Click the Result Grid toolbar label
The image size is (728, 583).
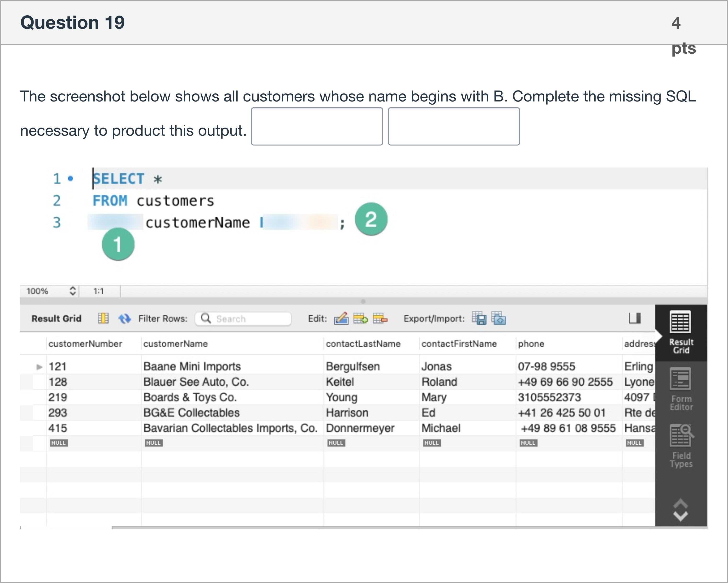(x=56, y=319)
